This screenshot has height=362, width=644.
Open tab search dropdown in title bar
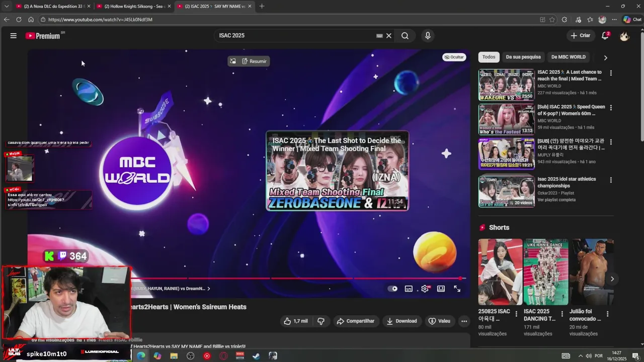coord(7,6)
